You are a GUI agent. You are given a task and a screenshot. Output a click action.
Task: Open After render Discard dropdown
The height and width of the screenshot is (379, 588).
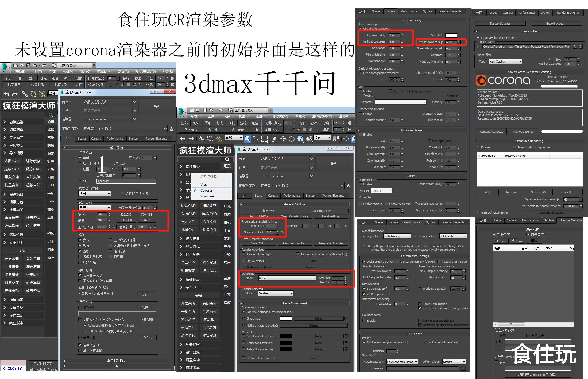(x=454, y=362)
